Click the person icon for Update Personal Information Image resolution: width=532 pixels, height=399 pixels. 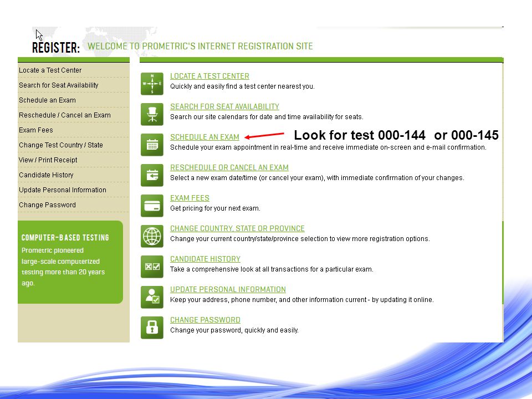(x=152, y=297)
